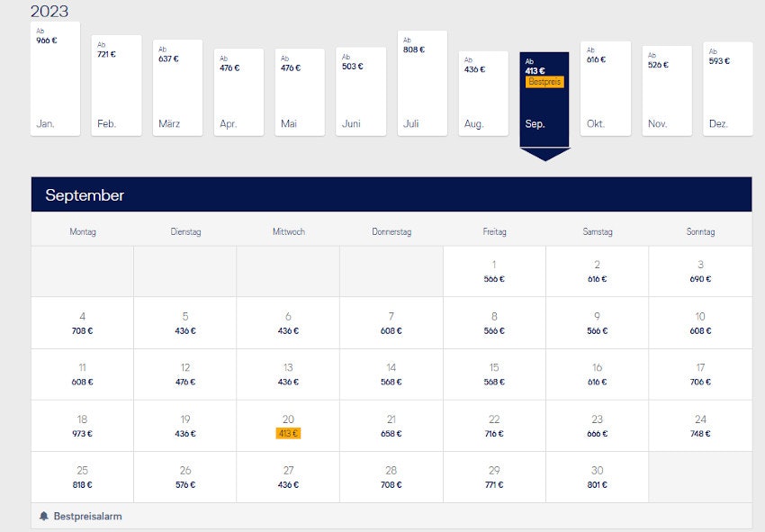Choose the Aug. card at 436 €
765x532 pixels.
[483, 94]
